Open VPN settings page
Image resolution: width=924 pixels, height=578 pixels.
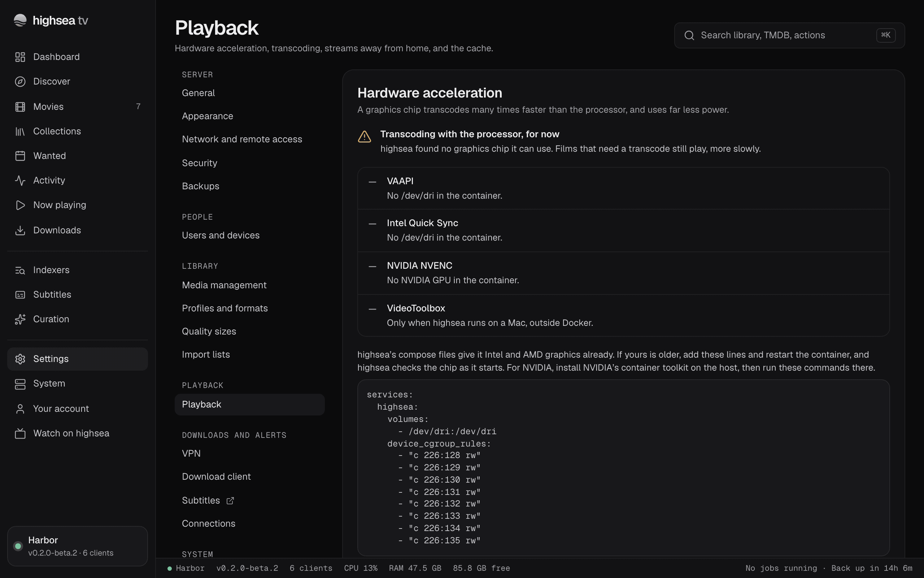point(250,453)
